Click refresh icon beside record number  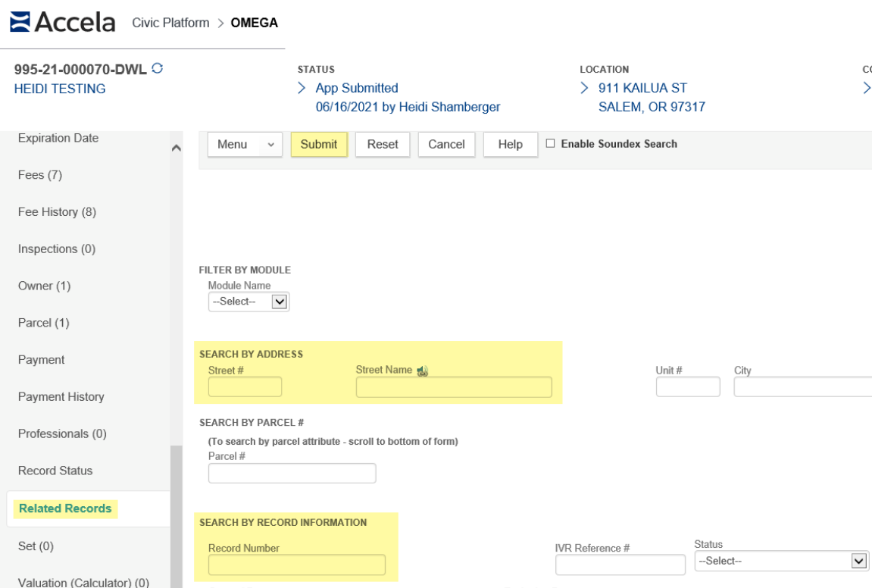158,70
